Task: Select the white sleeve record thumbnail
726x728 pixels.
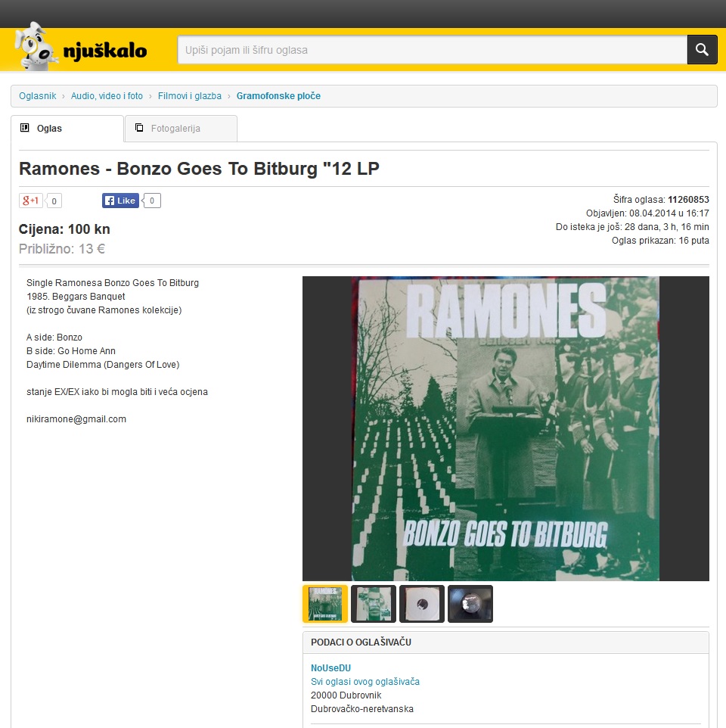Action: click(422, 604)
